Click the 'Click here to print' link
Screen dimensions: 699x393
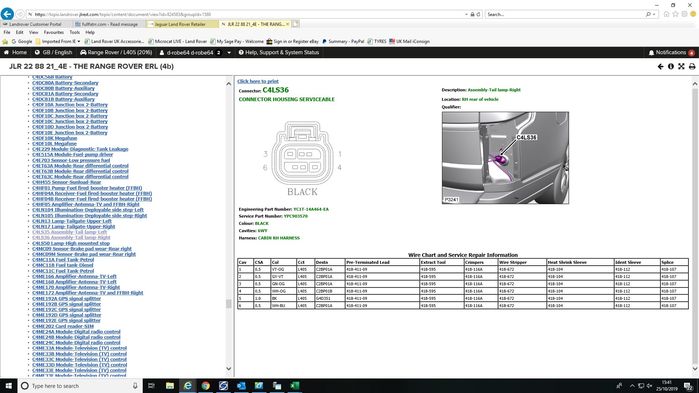258,81
